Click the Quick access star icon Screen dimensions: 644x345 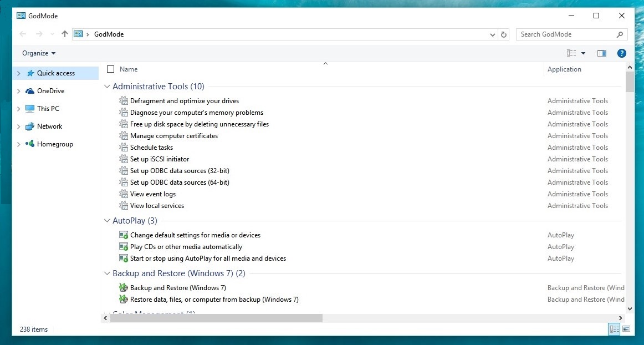(30, 73)
